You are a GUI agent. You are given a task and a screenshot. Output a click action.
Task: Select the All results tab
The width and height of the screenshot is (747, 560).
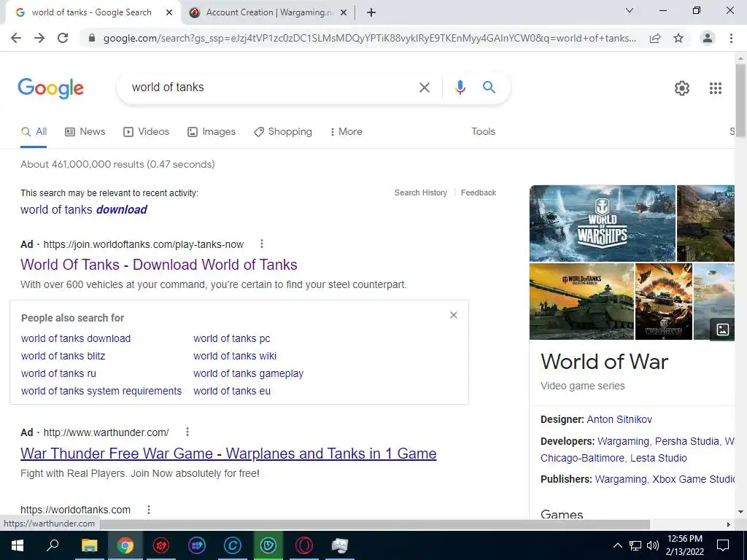point(34,132)
